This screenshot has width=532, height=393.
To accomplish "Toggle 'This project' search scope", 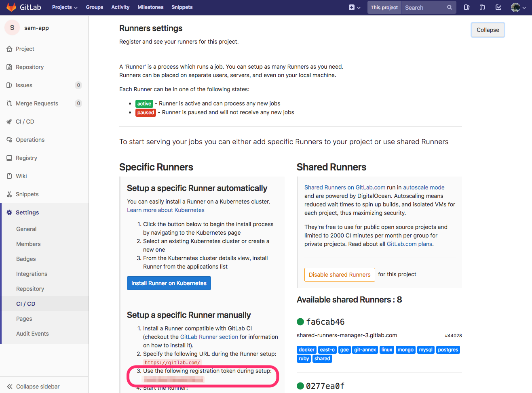I will 384,7.
